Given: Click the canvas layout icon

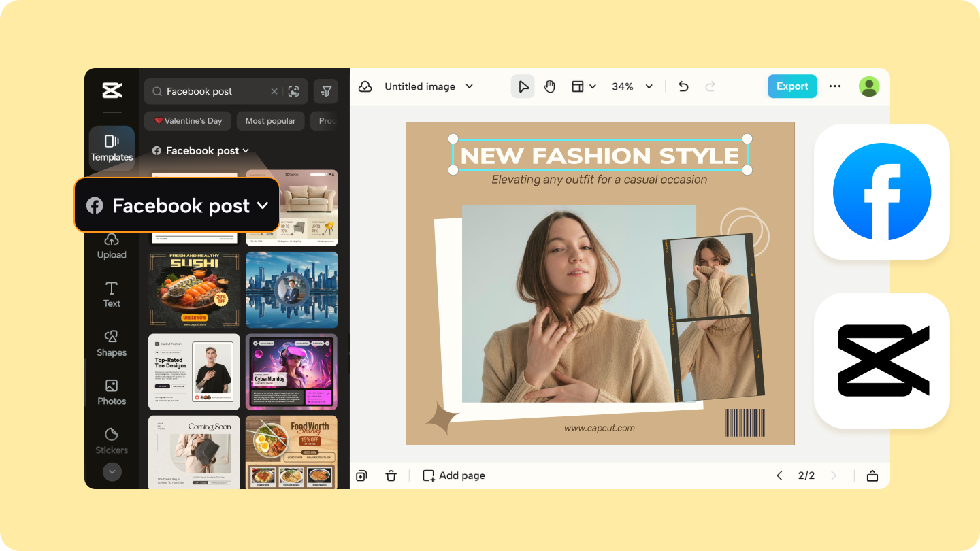Looking at the screenshot, I should coord(578,86).
